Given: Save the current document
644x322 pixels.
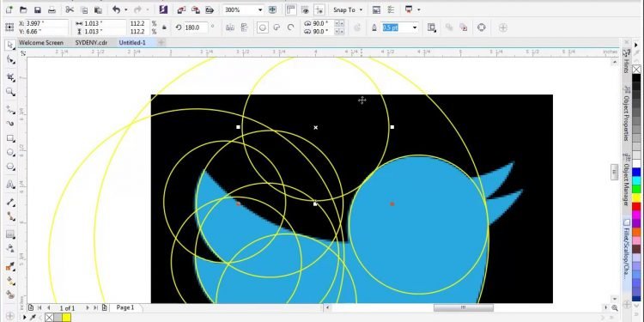Looking at the screenshot, I should [x=38, y=9].
